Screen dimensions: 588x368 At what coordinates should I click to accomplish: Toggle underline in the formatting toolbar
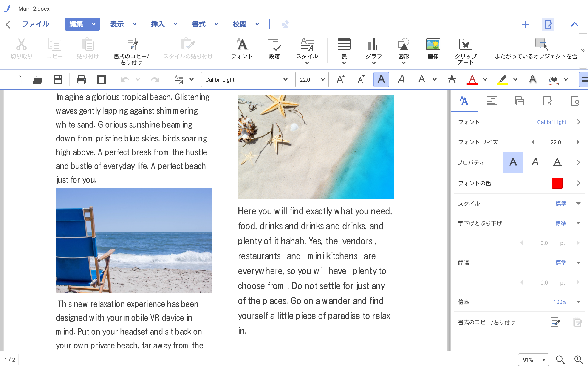[421, 79]
